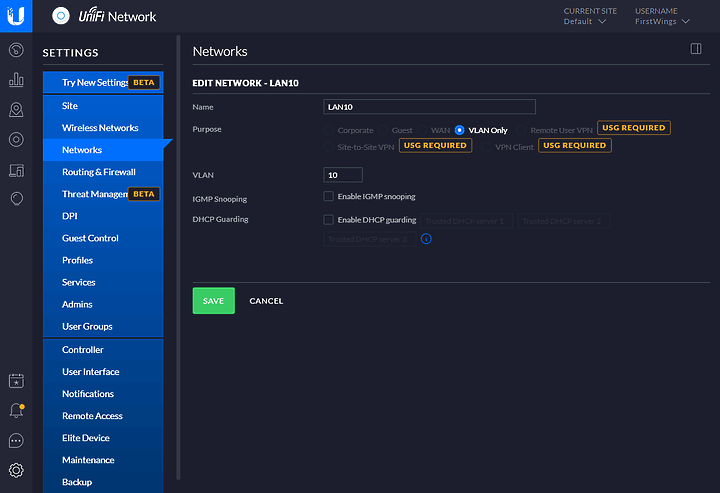
Task: Click the Ubiquiti U logo icon
Action: click(x=16, y=16)
